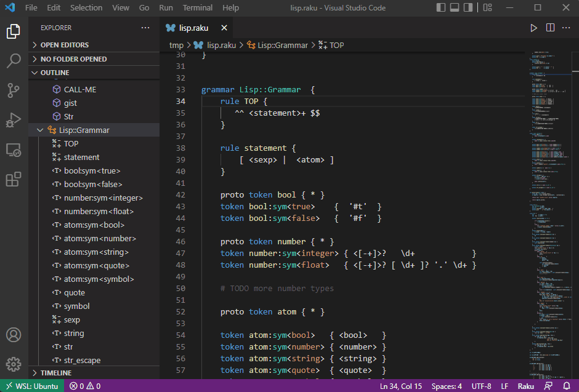Toggle the bottom Panel visibility

tap(455, 7)
